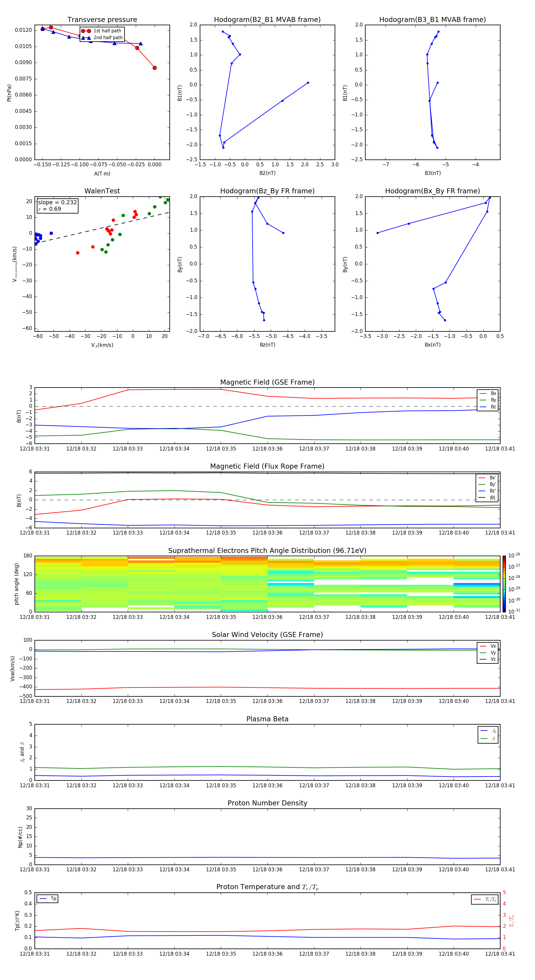Click the '12/18 03:31' tick under Plasma Beta plot
535x980 pixels.
[35, 785]
